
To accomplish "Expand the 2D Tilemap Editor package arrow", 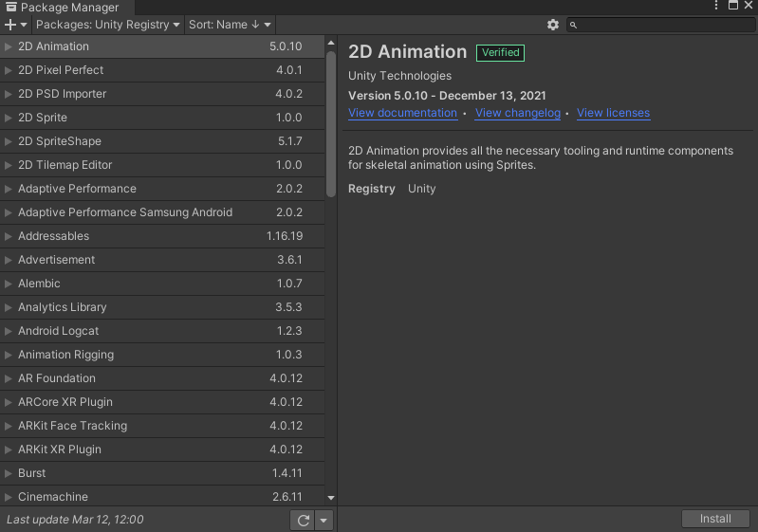I will 8,165.
